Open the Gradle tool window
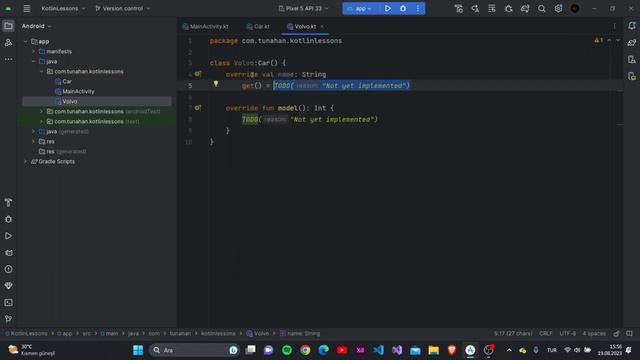 pyautogui.click(x=632, y=42)
